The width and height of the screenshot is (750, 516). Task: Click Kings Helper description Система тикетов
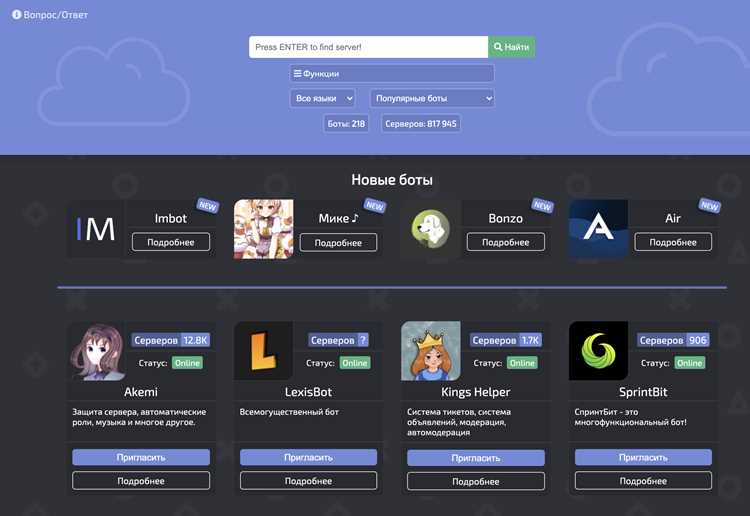click(459, 422)
